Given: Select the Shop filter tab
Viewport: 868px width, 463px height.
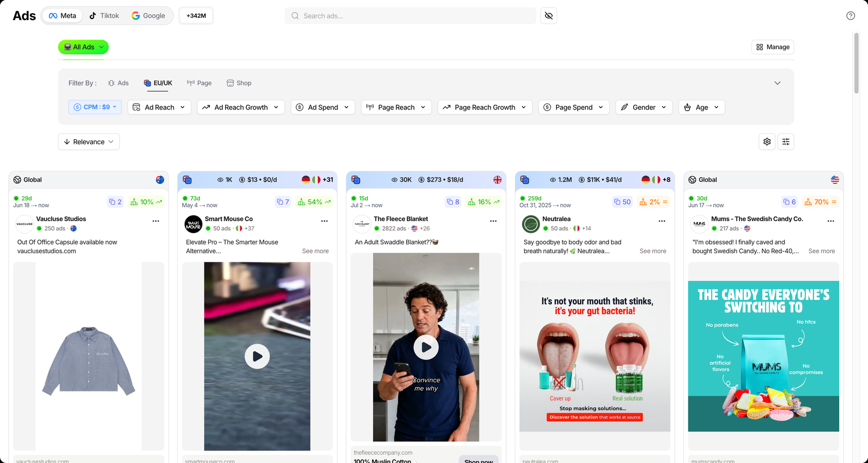Looking at the screenshot, I should click(239, 83).
